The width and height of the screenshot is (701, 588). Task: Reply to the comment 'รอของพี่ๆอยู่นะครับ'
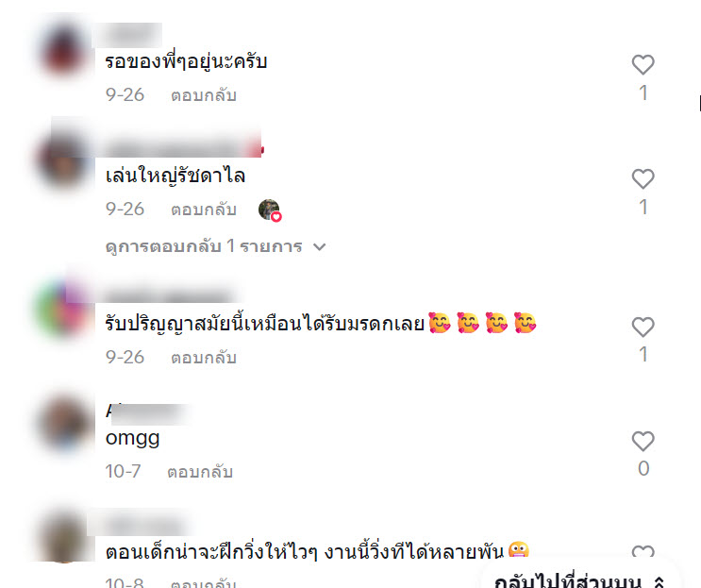pos(204,95)
